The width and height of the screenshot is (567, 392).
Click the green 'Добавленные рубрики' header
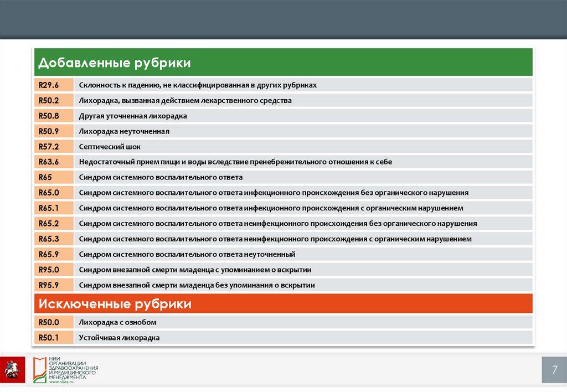[283, 63]
